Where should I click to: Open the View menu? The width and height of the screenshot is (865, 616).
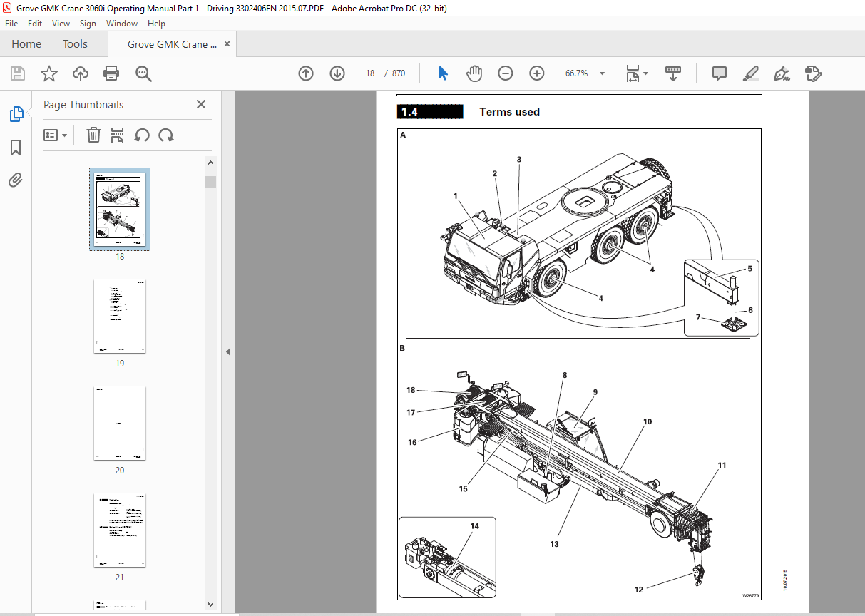tap(61, 24)
